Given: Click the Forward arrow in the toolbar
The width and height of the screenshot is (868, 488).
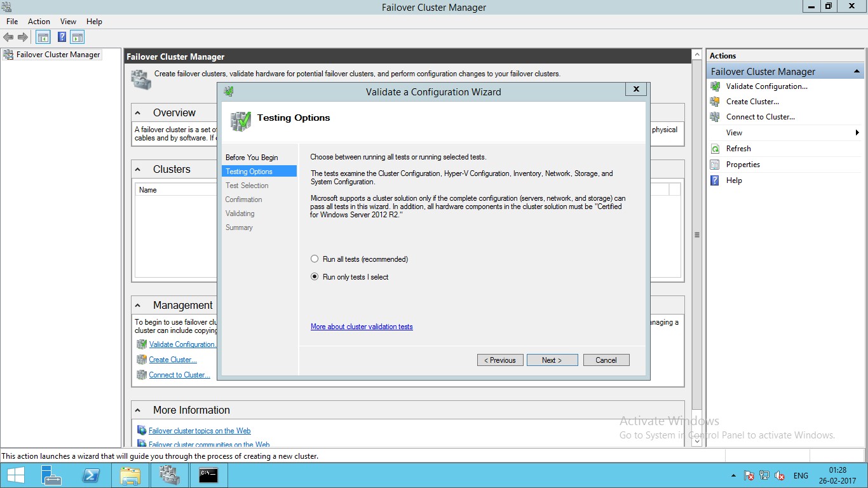Looking at the screenshot, I should click(x=22, y=37).
